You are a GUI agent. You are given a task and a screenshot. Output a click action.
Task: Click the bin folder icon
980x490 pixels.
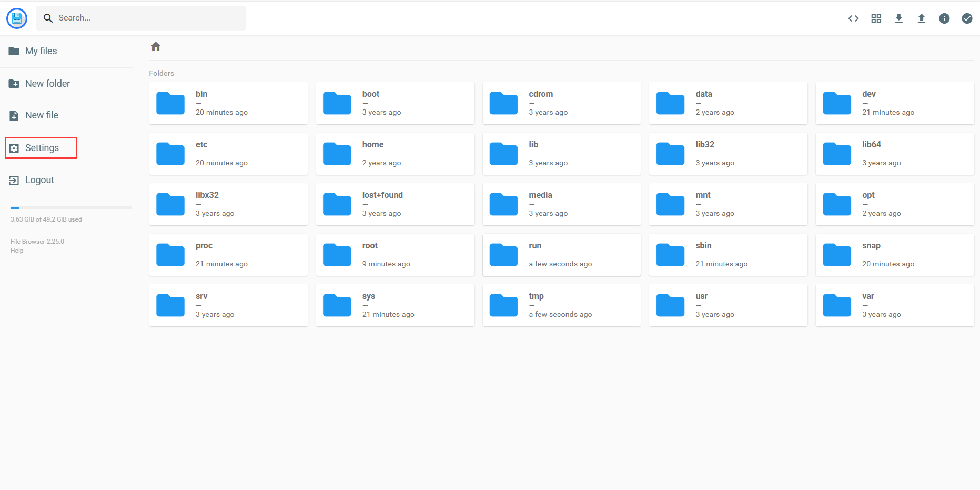tap(170, 103)
